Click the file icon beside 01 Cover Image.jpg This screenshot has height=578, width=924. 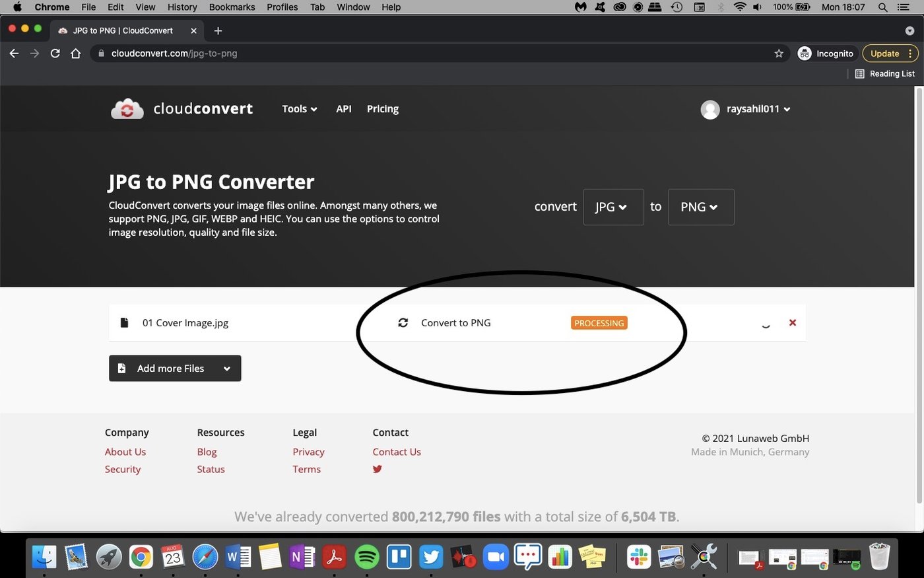click(124, 323)
